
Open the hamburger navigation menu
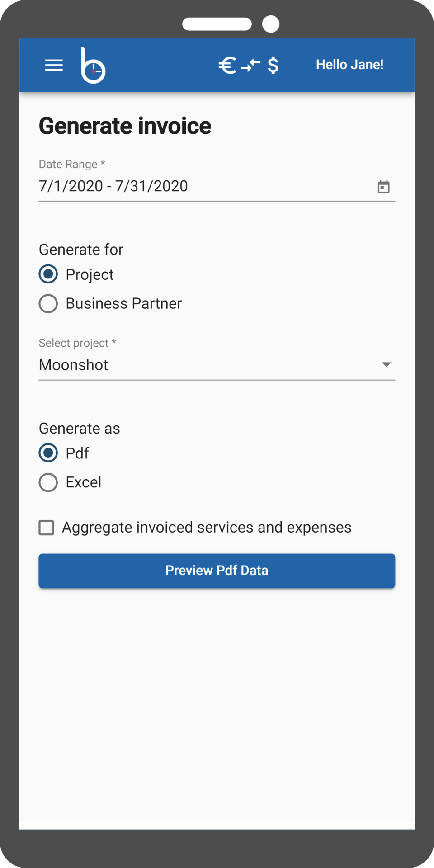click(54, 66)
